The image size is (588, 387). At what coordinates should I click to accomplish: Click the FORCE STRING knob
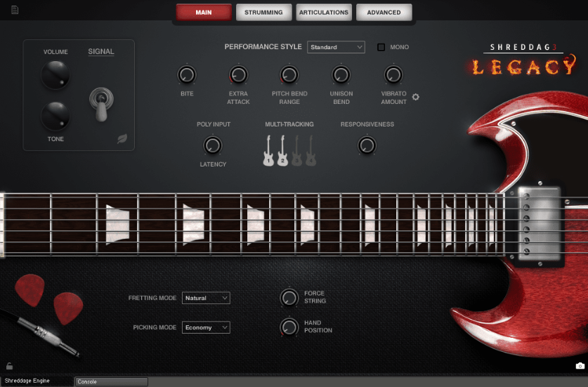tap(289, 298)
